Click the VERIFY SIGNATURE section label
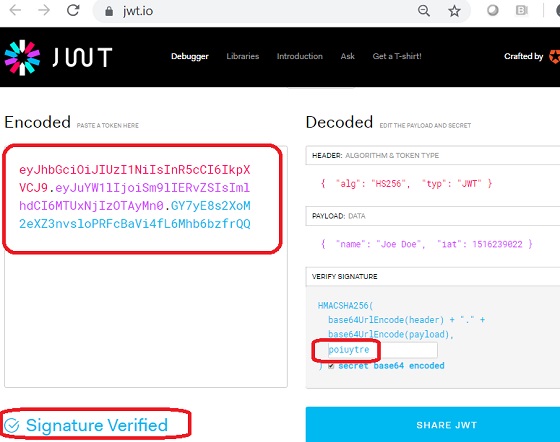This screenshot has width=560, height=442. click(344, 277)
